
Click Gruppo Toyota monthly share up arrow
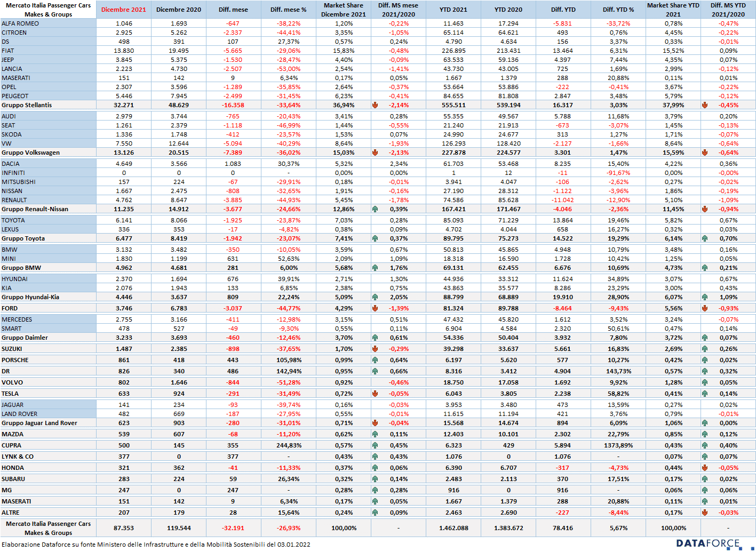[375, 238]
